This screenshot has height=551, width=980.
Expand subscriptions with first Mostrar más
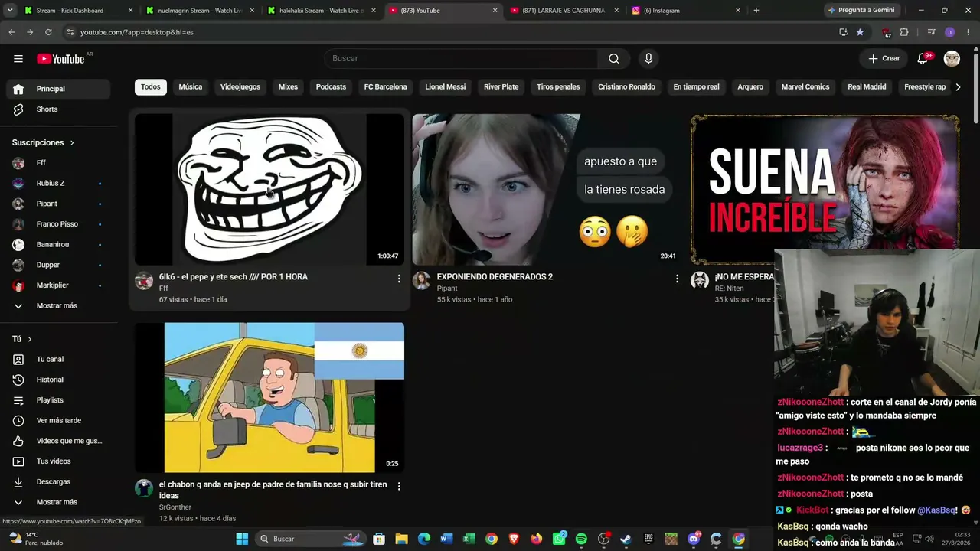tap(58, 305)
